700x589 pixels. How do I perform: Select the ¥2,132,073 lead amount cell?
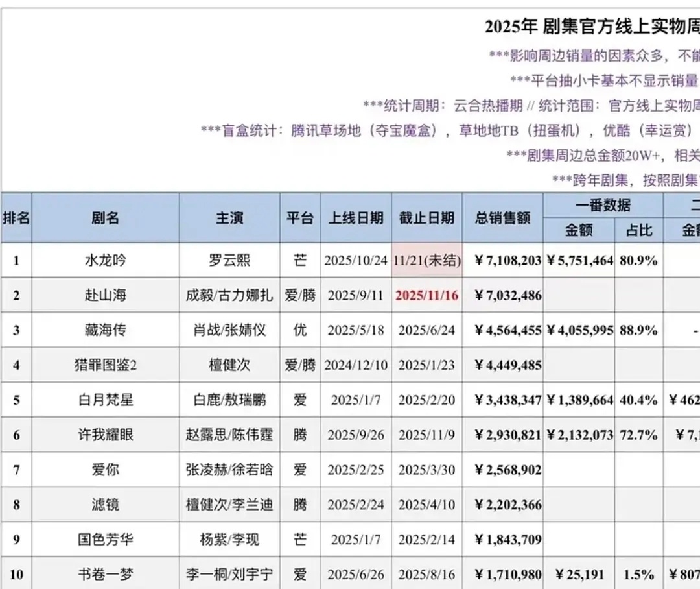(579, 435)
